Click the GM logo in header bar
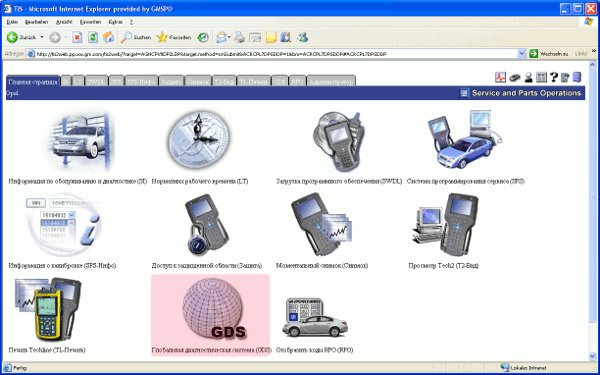 (464, 93)
